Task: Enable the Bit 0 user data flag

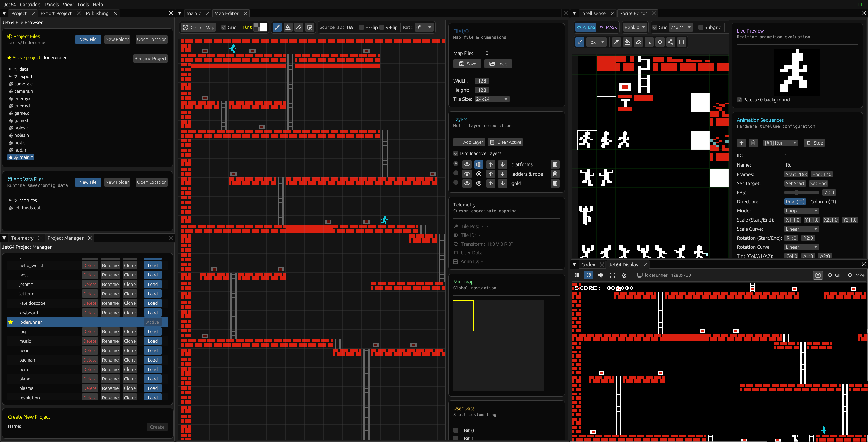Action: (x=456, y=430)
